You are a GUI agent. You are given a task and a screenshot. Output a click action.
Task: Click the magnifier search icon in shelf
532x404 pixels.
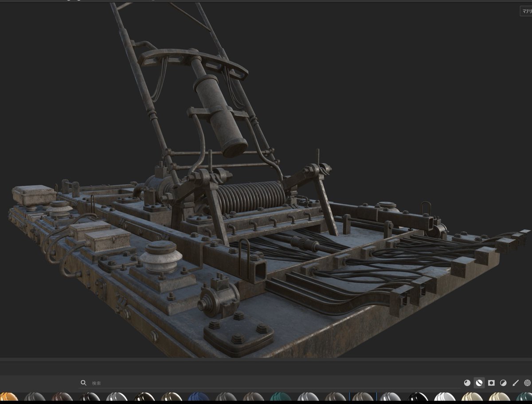pos(83,383)
